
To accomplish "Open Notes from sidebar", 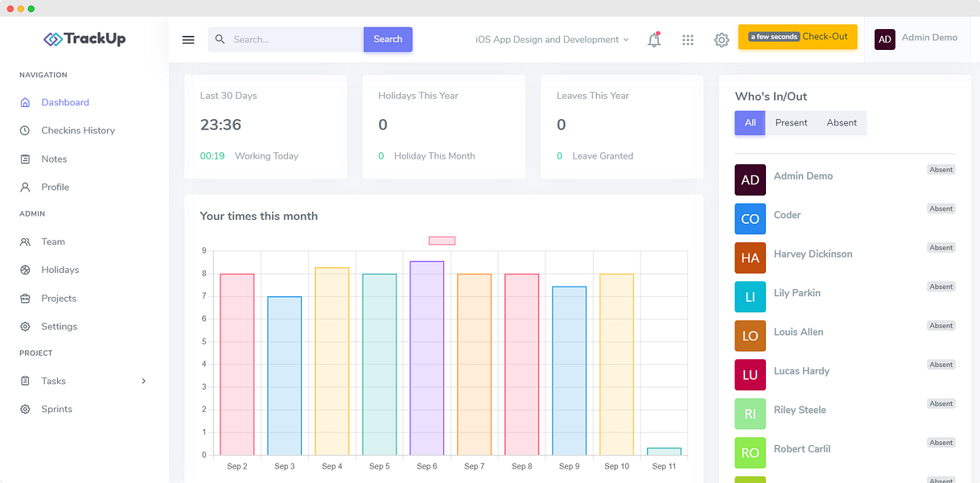I will (54, 159).
